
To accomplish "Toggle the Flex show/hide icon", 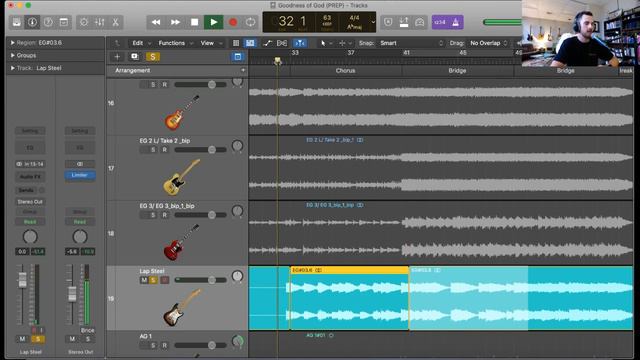I will click(282, 43).
